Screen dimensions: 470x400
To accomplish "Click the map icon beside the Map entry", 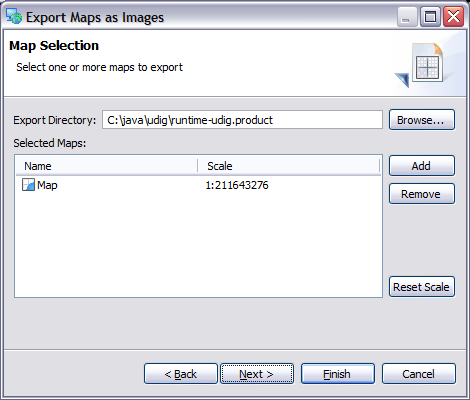I will click(x=28, y=185).
